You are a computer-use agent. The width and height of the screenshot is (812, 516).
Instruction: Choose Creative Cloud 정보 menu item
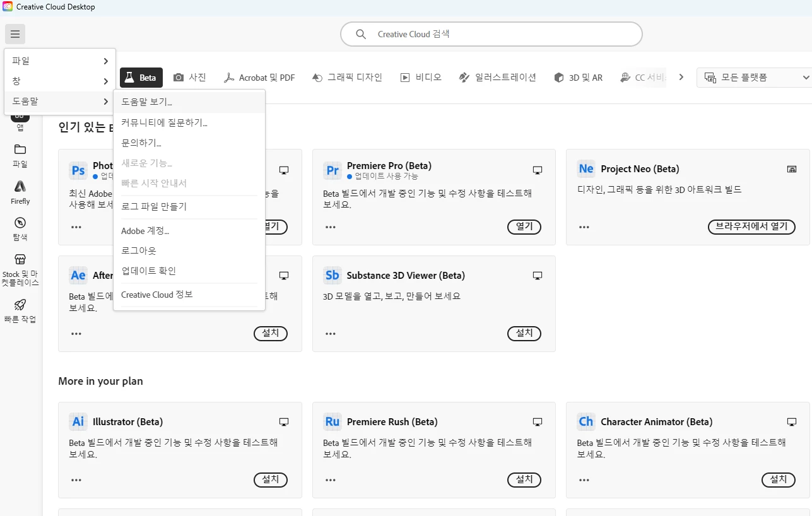[x=189, y=295]
